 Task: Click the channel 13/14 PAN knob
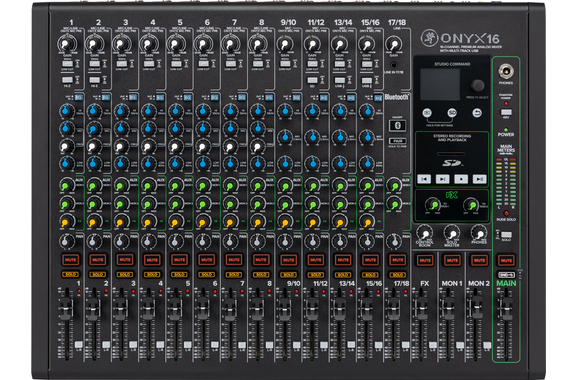[339, 241]
